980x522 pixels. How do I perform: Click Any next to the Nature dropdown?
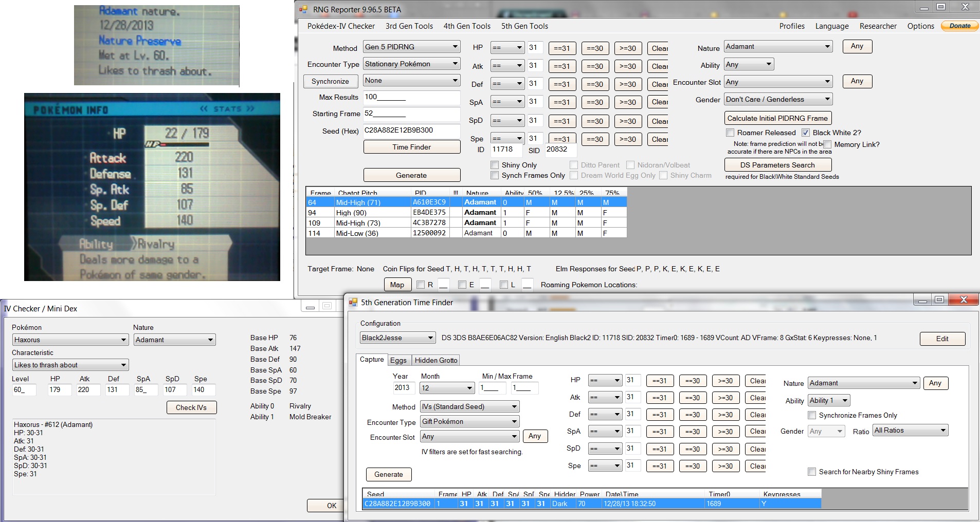[857, 46]
